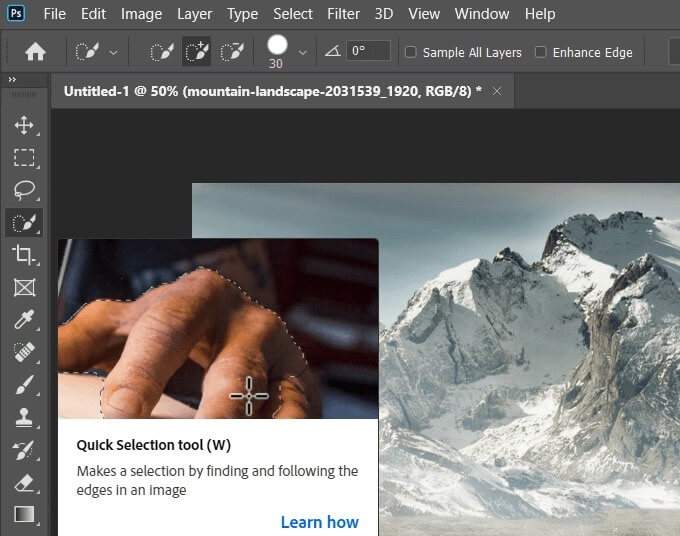Screen dimensions: 680x536
Task: Click the Quick Selection tool preset icon
Action: (x=87, y=52)
